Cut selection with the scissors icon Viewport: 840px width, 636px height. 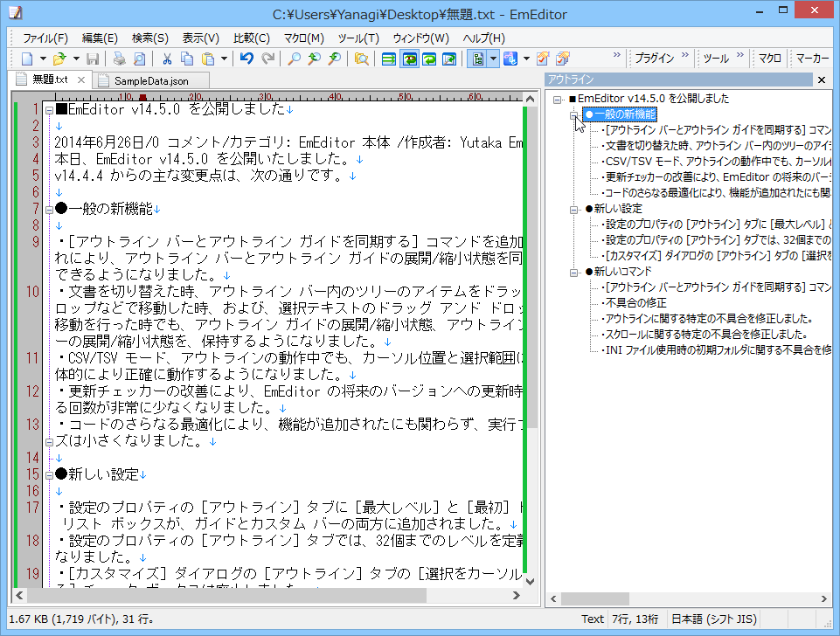[x=167, y=59]
